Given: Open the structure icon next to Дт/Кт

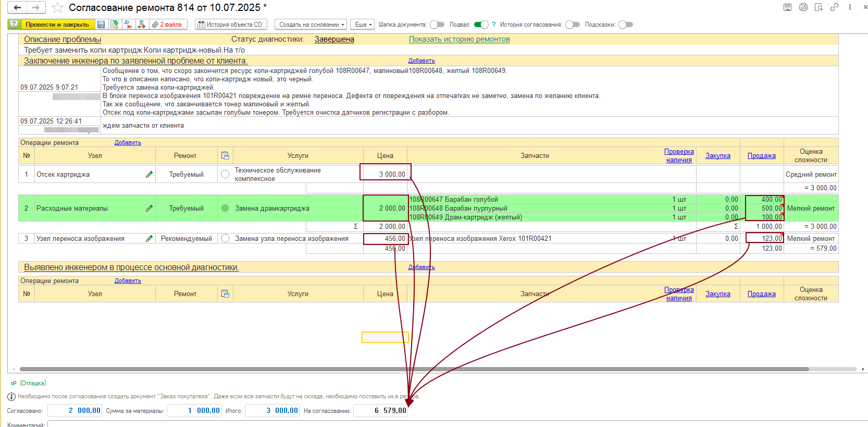Looking at the screenshot, I should [141, 25].
